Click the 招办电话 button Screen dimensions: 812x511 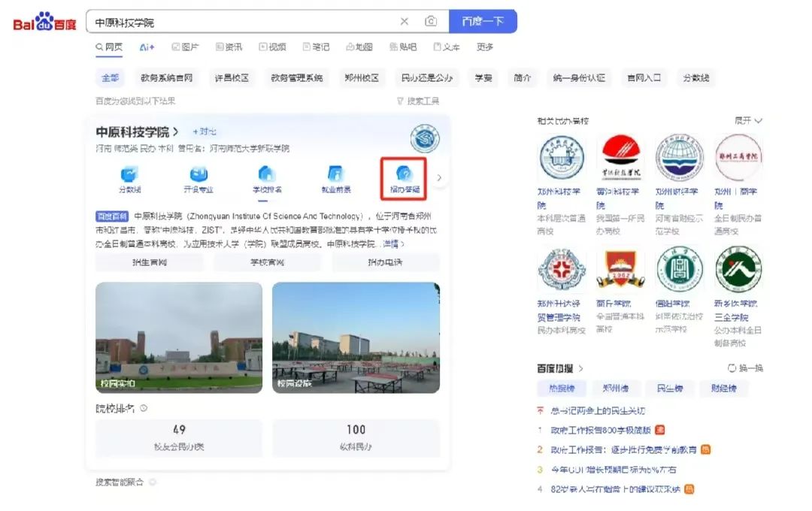(x=385, y=262)
